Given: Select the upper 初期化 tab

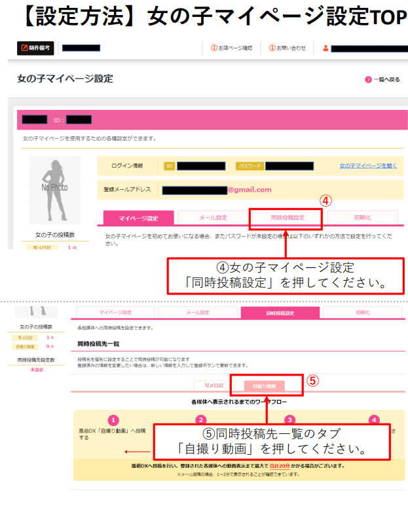Looking at the screenshot, I should [362, 217].
